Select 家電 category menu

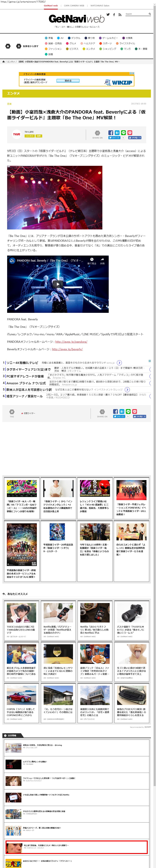coord(49,38)
